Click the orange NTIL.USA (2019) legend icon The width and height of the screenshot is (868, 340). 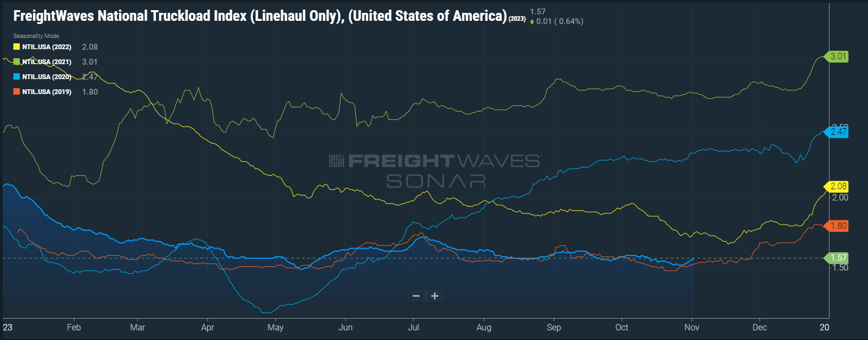point(16,91)
